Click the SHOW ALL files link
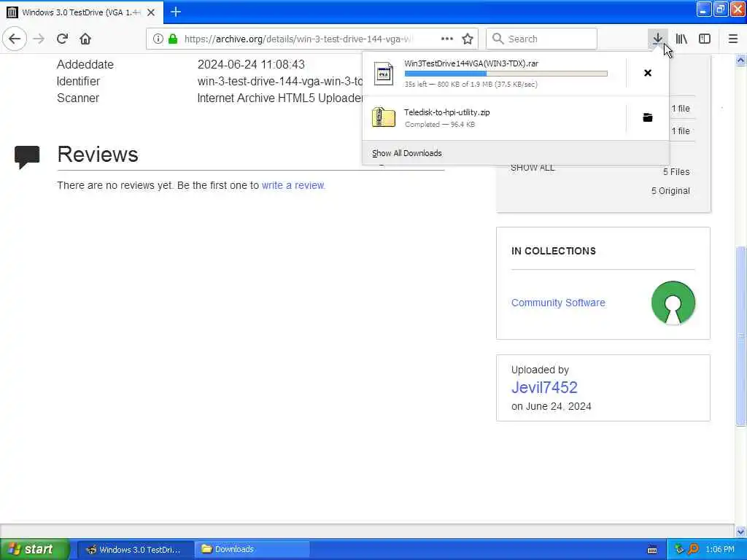The height and width of the screenshot is (560, 747). click(x=533, y=168)
